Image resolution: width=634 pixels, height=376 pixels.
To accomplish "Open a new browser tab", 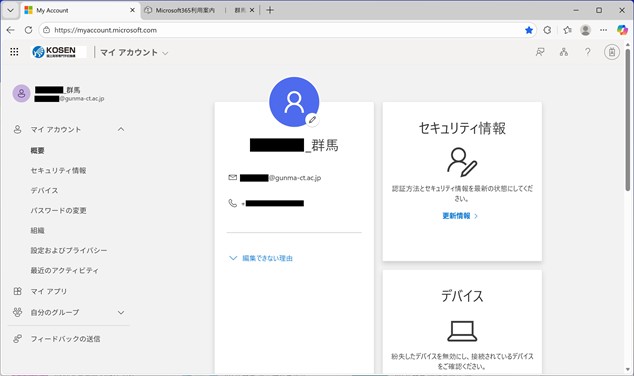I will coord(270,10).
